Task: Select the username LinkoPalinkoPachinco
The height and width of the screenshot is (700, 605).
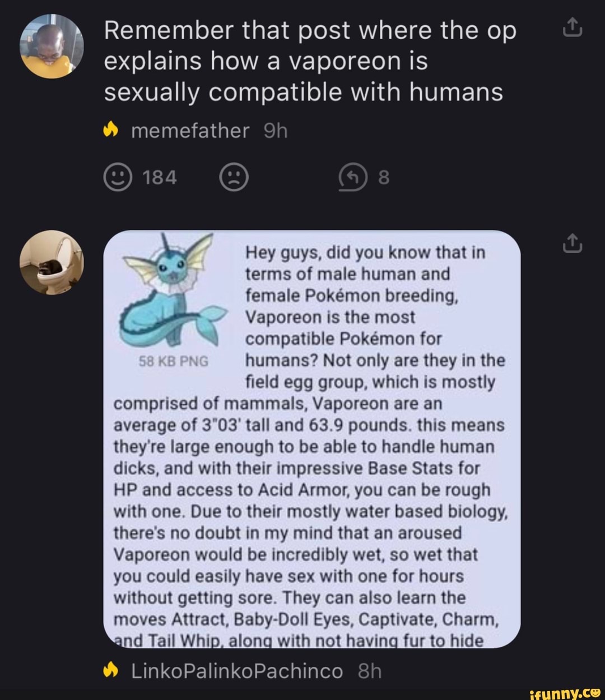Action: [x=237, y=670]
